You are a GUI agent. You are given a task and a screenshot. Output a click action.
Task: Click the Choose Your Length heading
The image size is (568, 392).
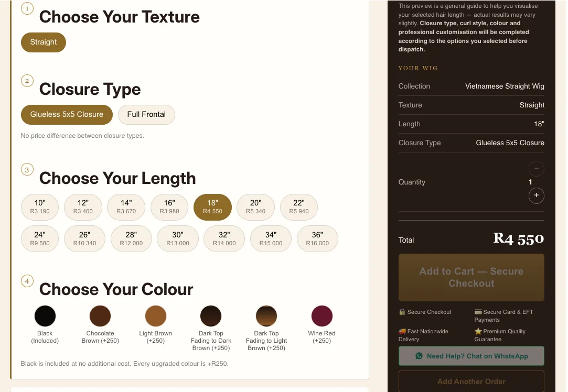tap(117, 178)
